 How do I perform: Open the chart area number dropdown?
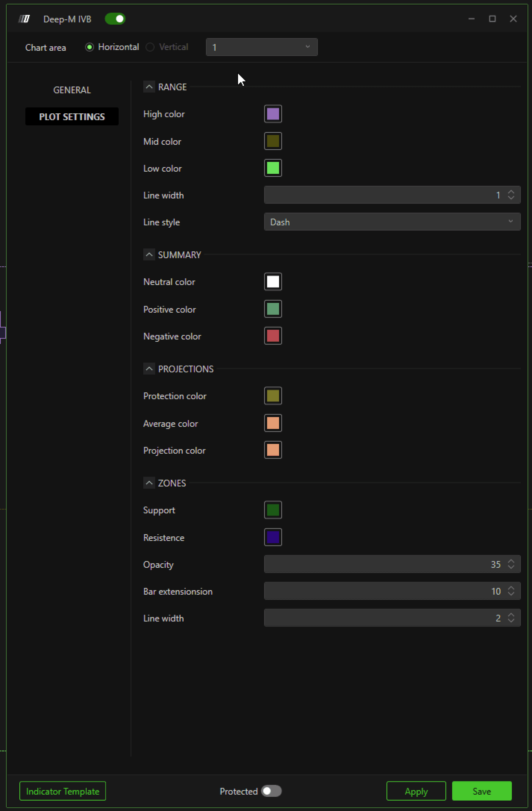click(x=261, y=47)
